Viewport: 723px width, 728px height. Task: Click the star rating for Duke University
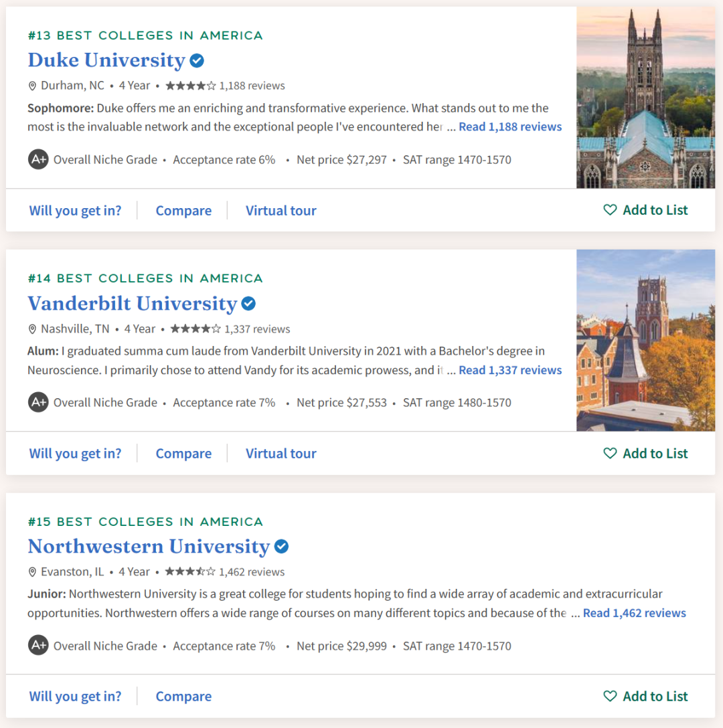191,86
